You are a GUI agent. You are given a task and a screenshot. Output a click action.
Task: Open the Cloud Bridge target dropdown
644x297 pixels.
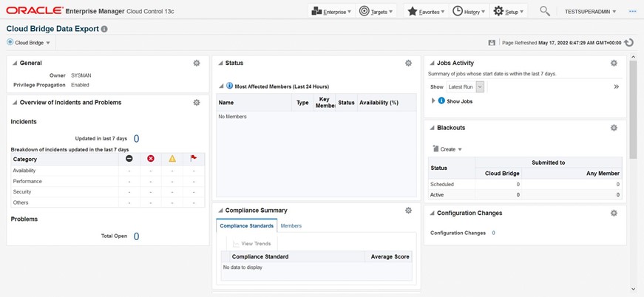29,43
